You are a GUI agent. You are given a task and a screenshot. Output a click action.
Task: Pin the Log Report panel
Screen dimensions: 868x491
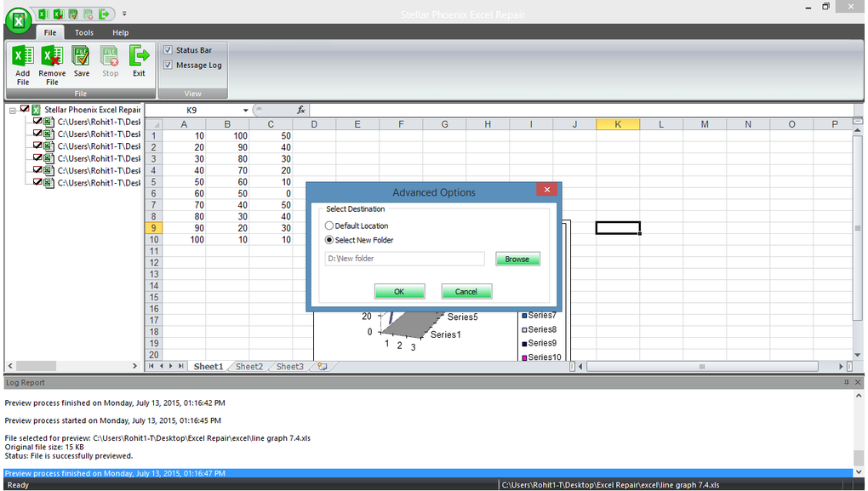847,383
